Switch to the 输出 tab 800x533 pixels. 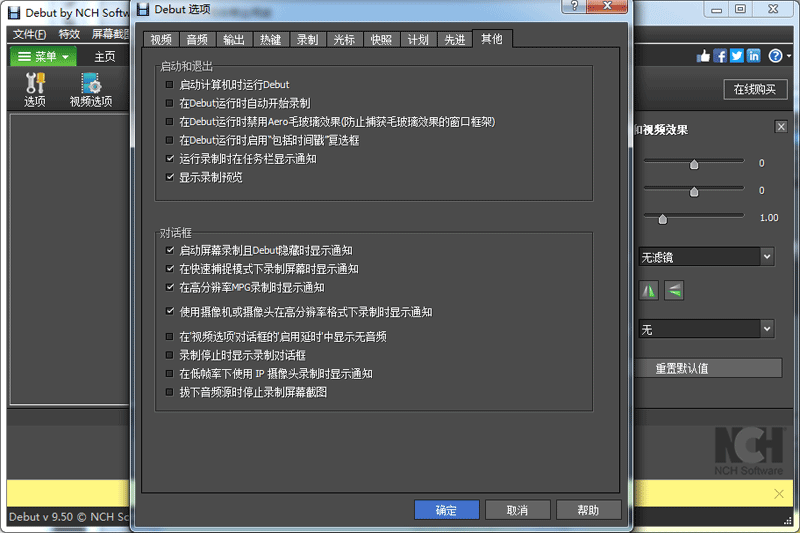[x=234, y=40]
